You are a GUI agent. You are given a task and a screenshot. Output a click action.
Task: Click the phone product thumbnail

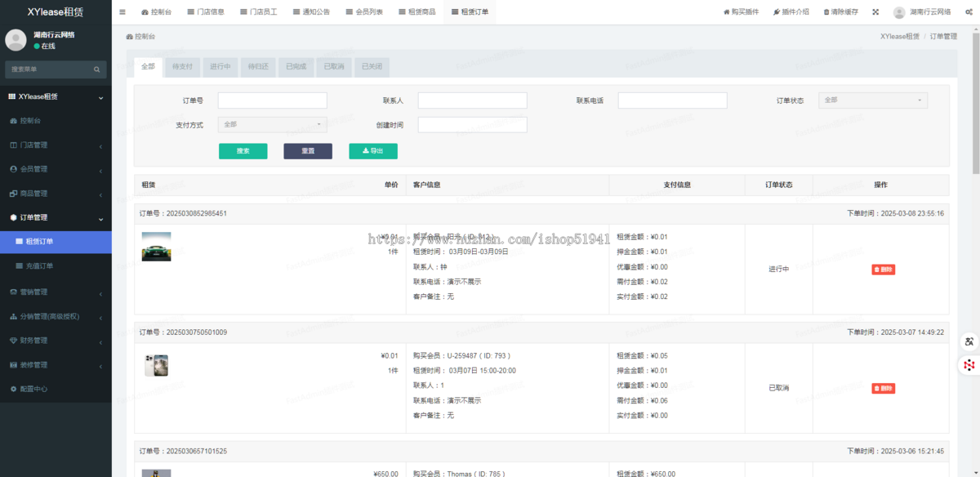point(156,366)
